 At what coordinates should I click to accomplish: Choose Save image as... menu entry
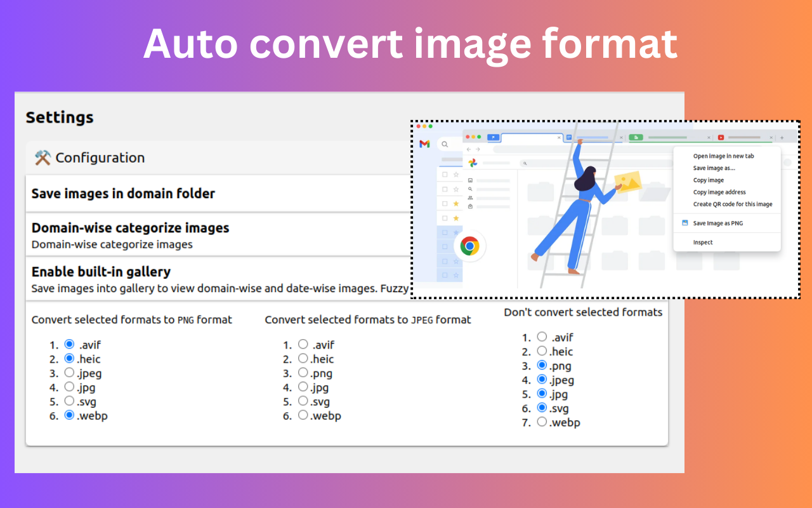pos(714,168)
